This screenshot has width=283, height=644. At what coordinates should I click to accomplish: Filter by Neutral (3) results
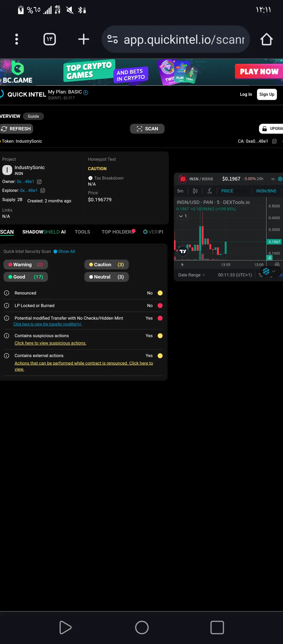pos(106,277)
